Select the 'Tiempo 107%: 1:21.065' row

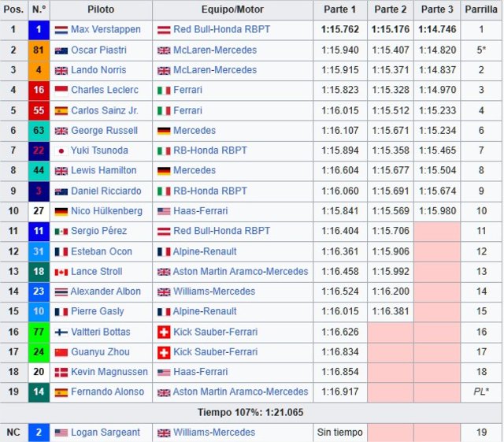coord(250,413)
